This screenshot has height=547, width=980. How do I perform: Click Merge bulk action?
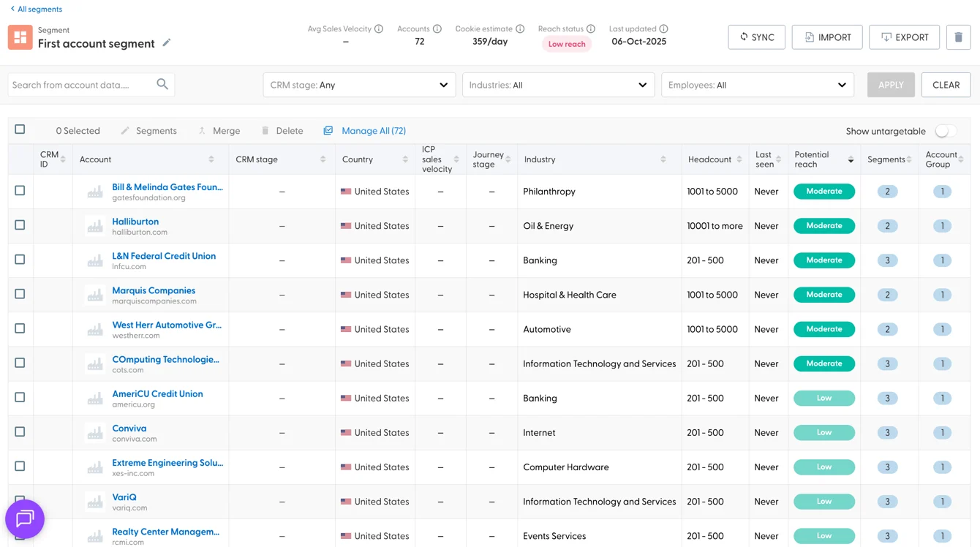click(x=219, y=131)
